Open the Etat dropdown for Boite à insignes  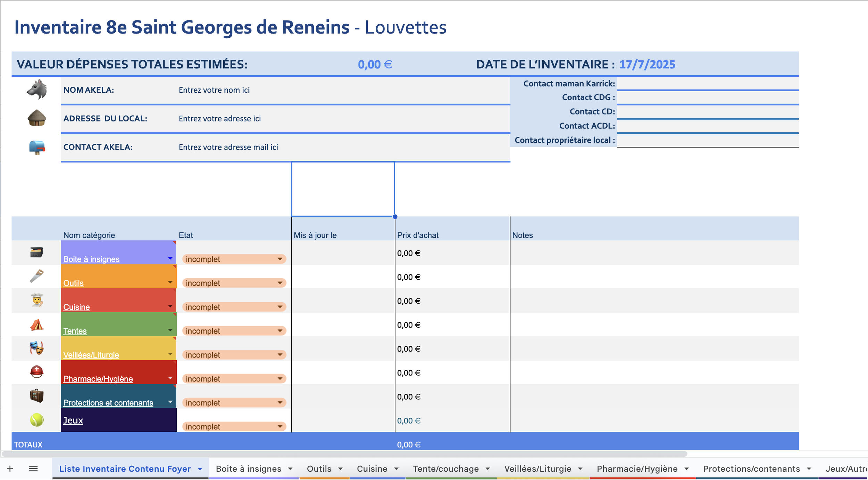click(234, 259)
